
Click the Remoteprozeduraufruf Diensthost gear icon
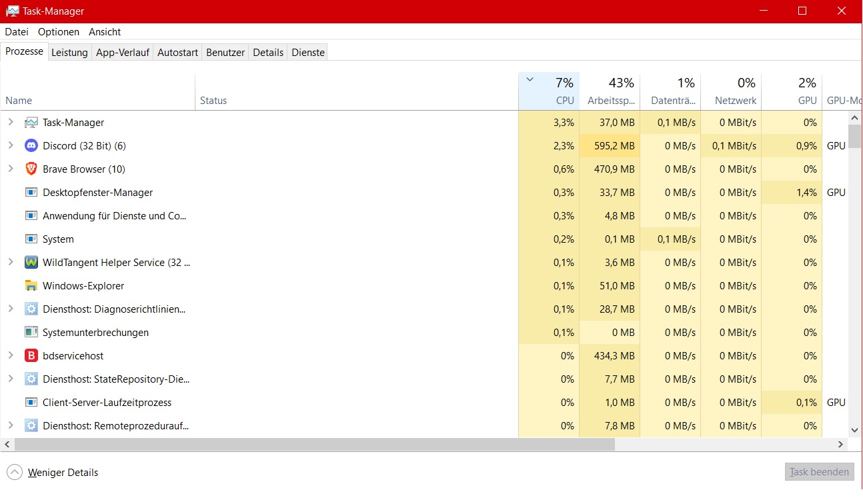[x=31, y=426]
